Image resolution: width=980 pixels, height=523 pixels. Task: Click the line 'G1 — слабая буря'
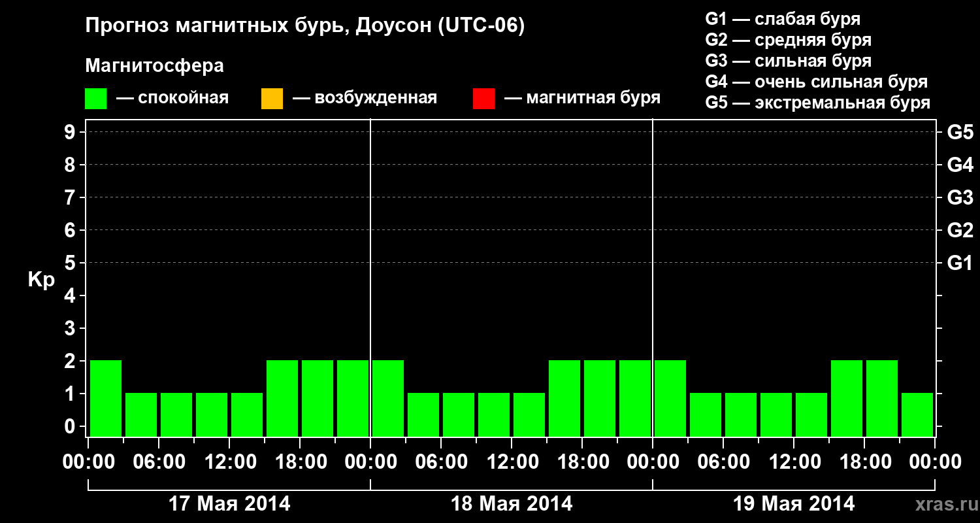click(783, 18)
